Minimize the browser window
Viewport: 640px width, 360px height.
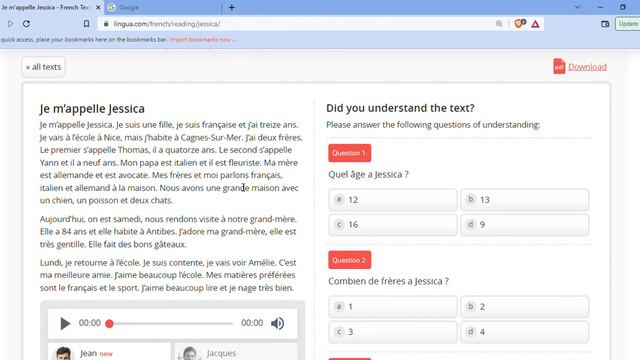(600, 7)
